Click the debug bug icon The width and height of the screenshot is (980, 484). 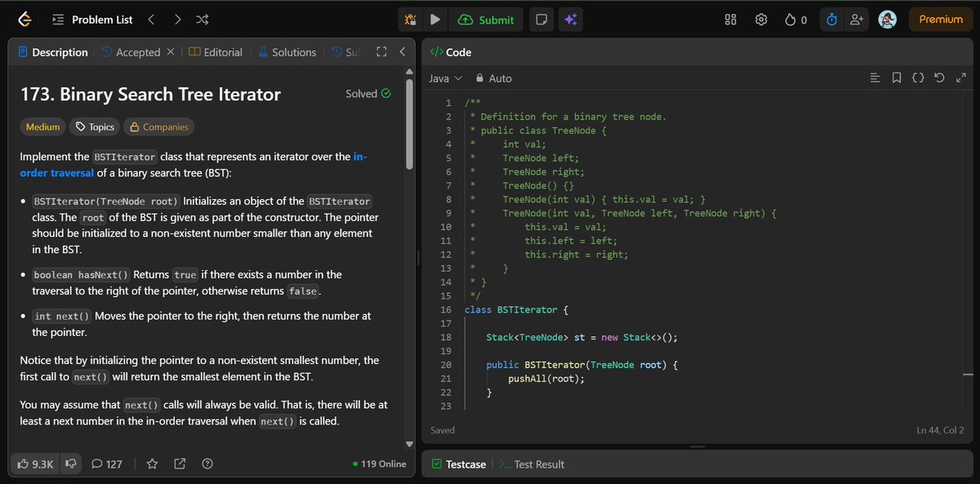point(410,20)
